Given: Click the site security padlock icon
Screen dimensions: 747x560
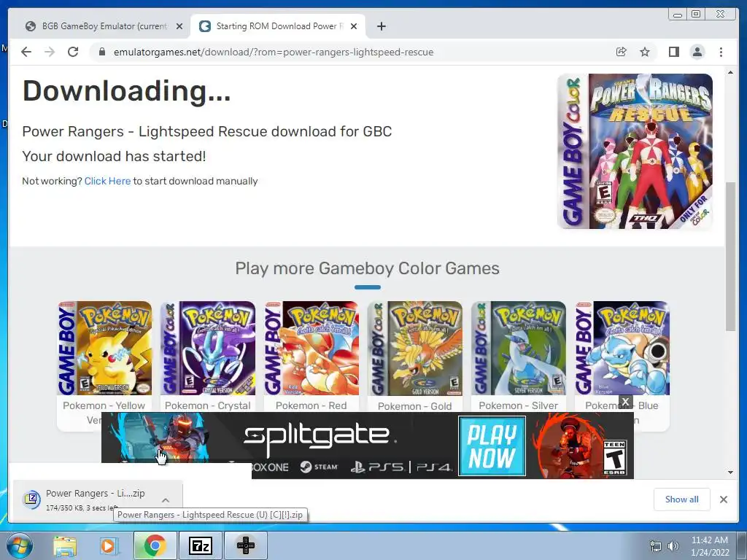Looking at the screenshot, I should pyautogui.click(x=101, y=52).
